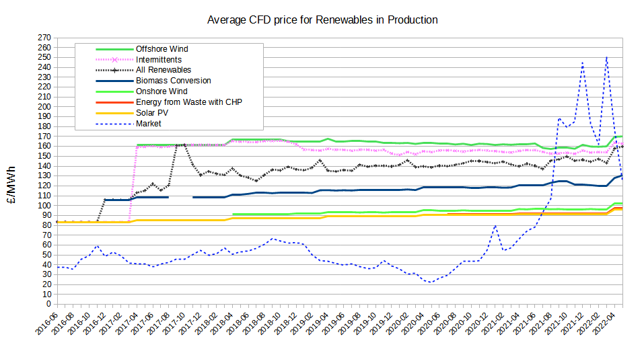Click the 270 value on the y-axis
This screenshot has width=644, height=351.
44,38
